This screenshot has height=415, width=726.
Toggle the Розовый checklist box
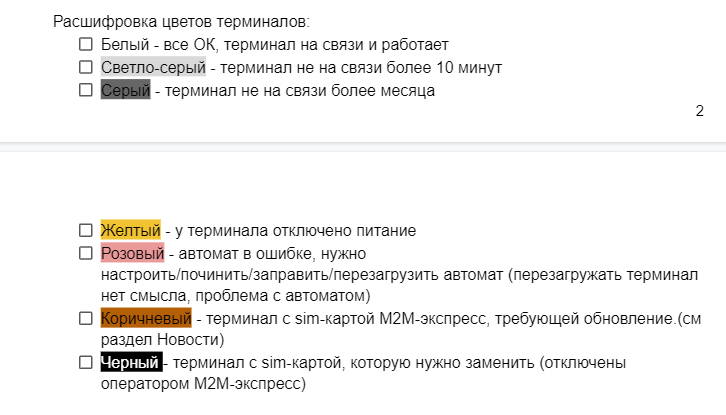(85, 254)
